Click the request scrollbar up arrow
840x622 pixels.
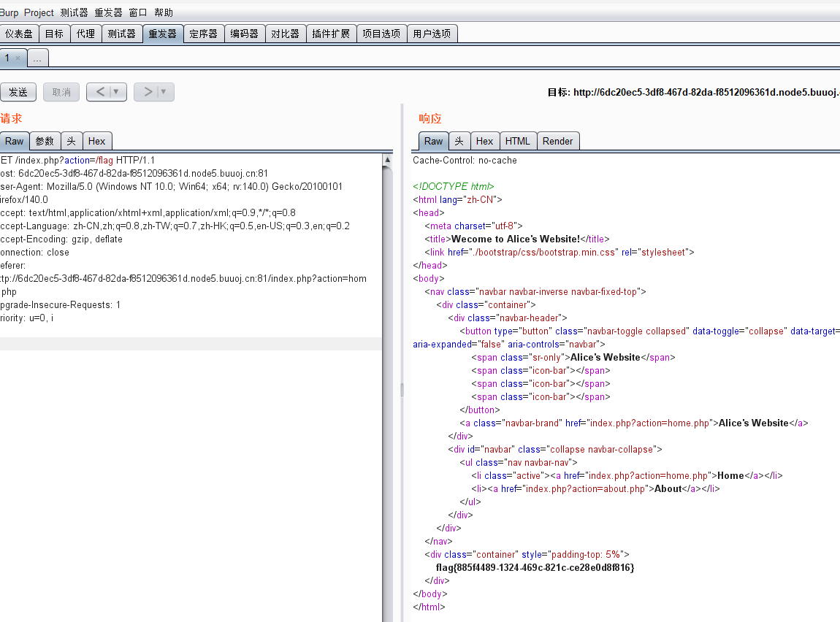[387, 159]
